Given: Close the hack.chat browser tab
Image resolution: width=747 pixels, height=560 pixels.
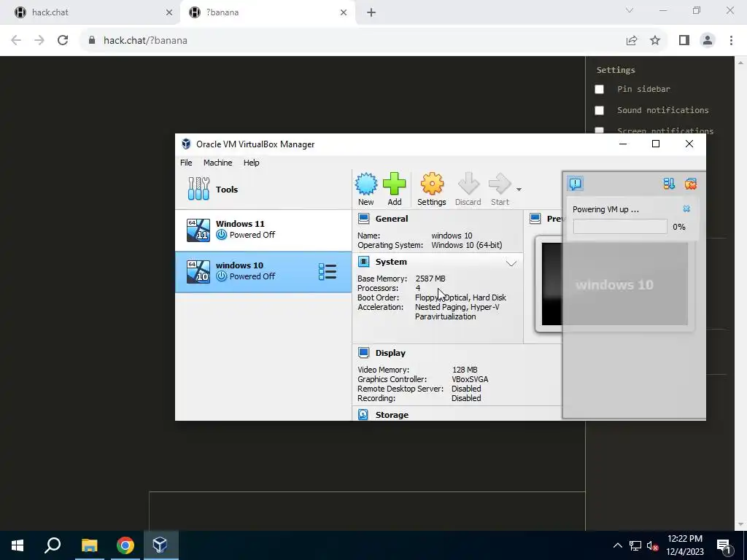Looking at the screenshot, I should (169, 12).
